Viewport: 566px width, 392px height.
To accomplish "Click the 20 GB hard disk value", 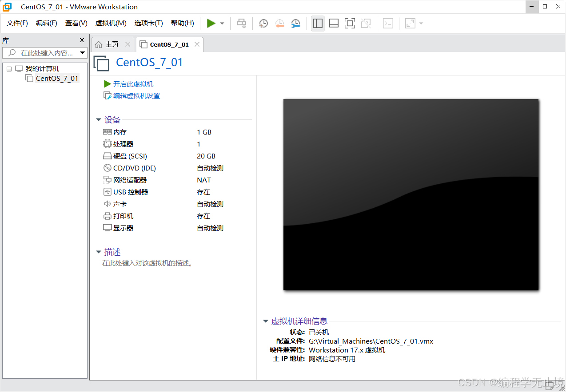I will (206, 156).
